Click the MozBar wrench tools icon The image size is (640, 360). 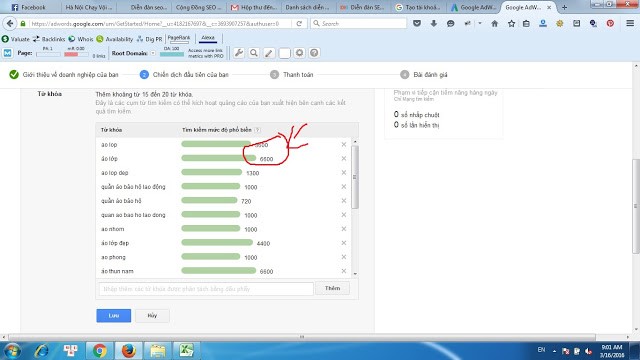click(239, 53)
